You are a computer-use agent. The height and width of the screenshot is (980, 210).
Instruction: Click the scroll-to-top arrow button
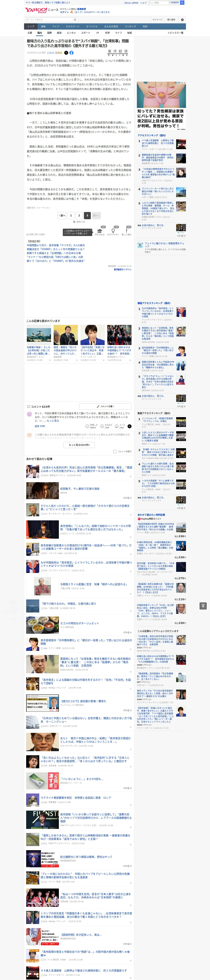[203, 606]
